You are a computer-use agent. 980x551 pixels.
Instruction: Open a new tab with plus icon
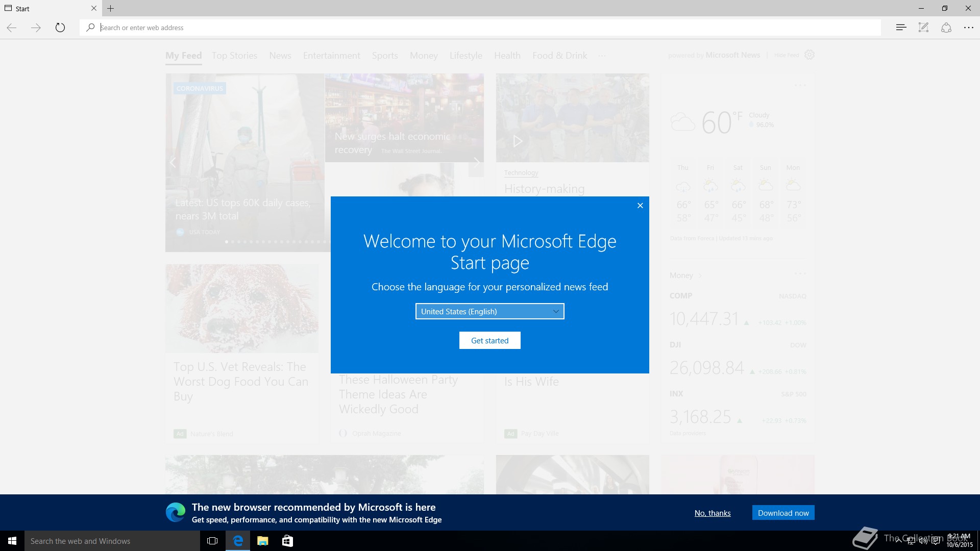[111, 8]
